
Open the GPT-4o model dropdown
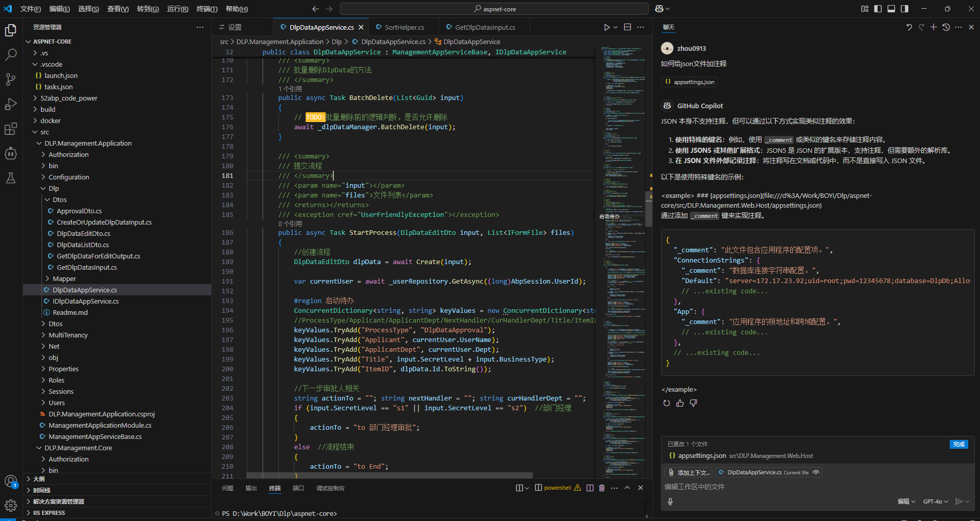pos(935,502)
